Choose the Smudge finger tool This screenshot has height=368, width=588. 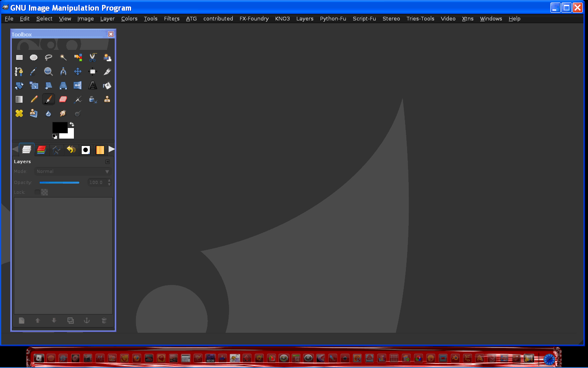coord(63,113)
